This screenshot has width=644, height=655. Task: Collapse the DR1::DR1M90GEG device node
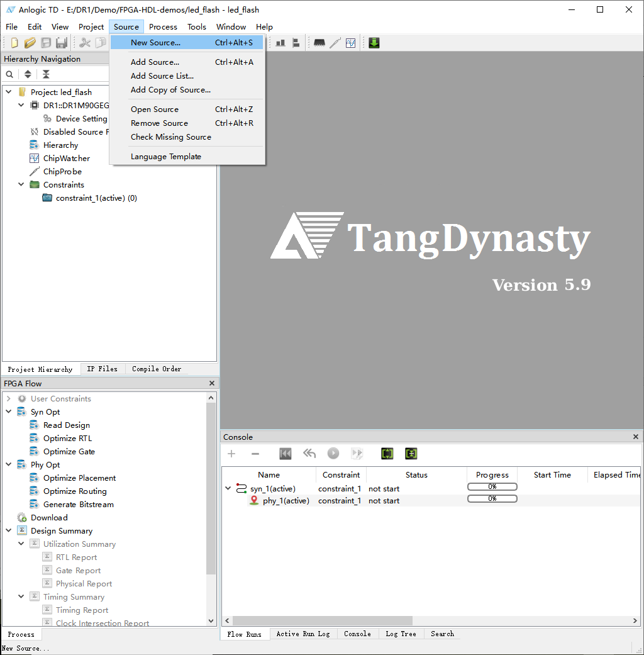pos(21,105)
